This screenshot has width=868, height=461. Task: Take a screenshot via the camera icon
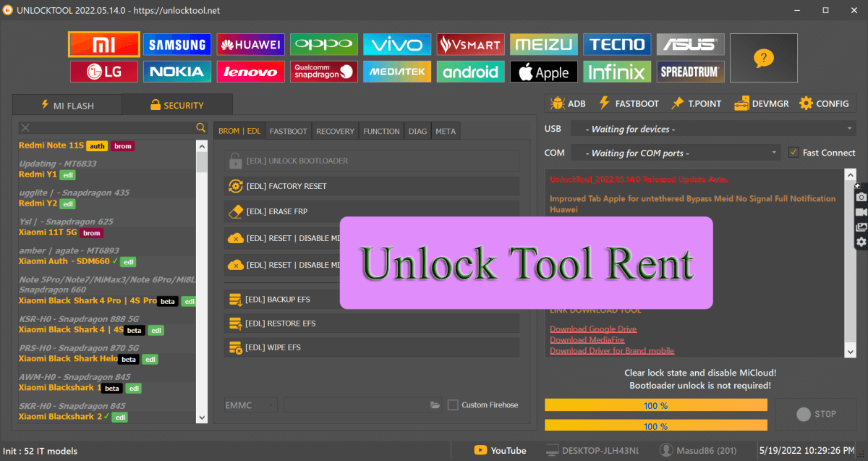[861, 195]
